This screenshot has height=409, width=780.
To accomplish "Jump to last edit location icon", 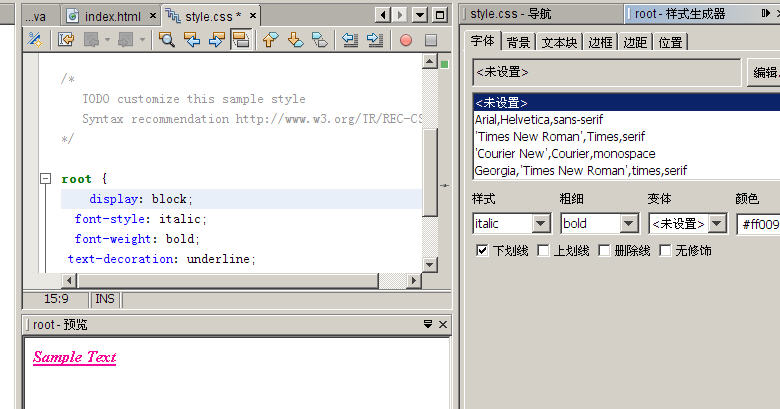I will 66,40.
